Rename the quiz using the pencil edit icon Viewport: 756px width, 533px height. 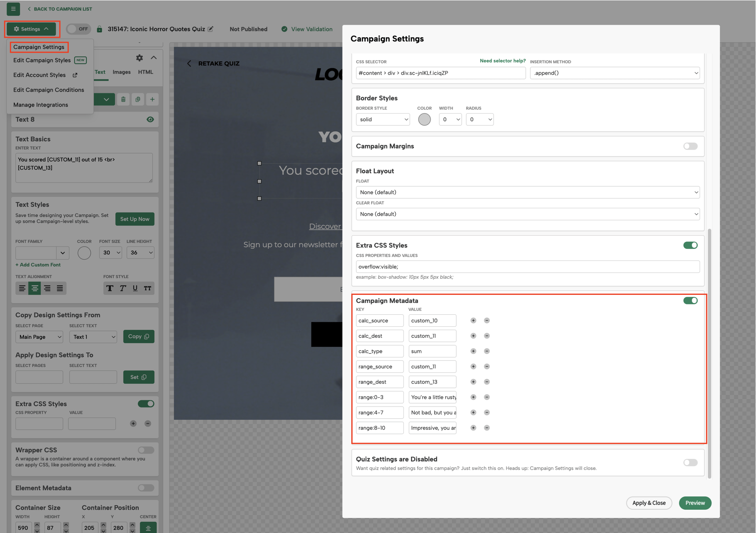[x=211, y=29]
